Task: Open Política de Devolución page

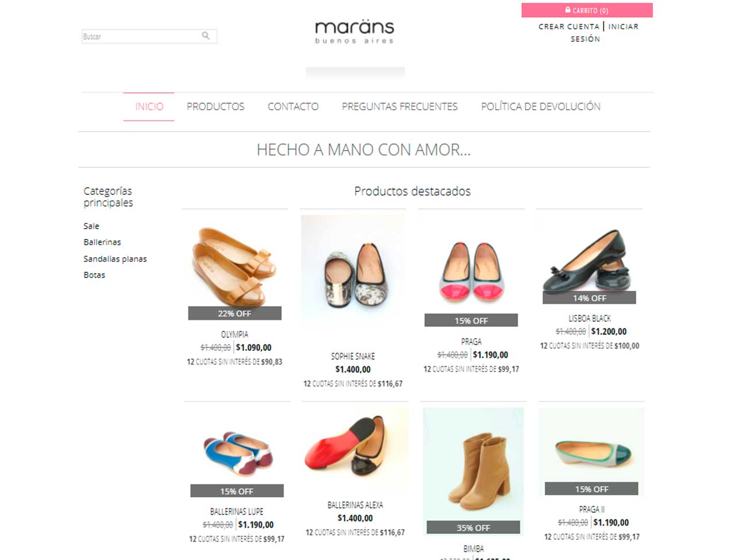Action: (541, 106)
